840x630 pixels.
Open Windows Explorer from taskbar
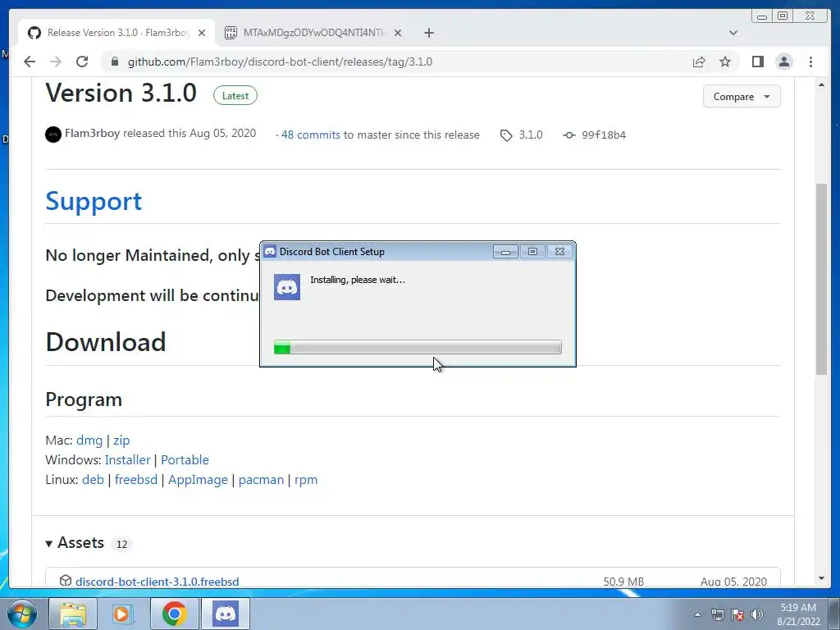tap(73, 614)
